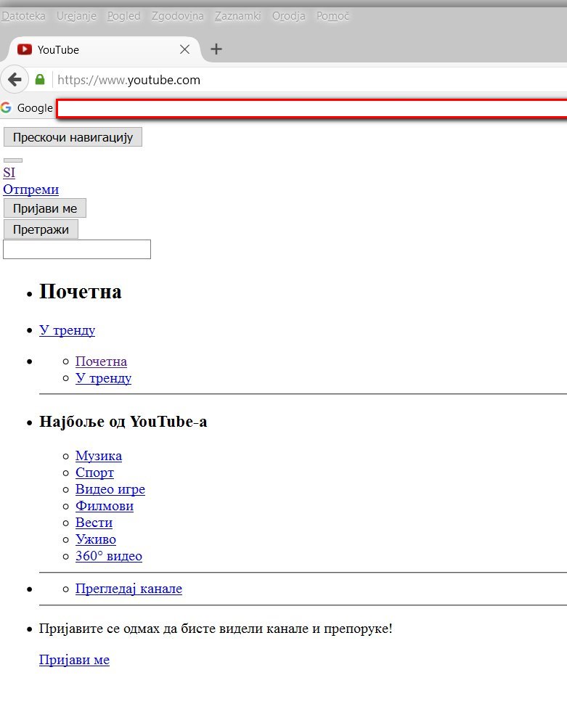Open the Pogled menu
The image size is (567, 728).
(123, 16)
